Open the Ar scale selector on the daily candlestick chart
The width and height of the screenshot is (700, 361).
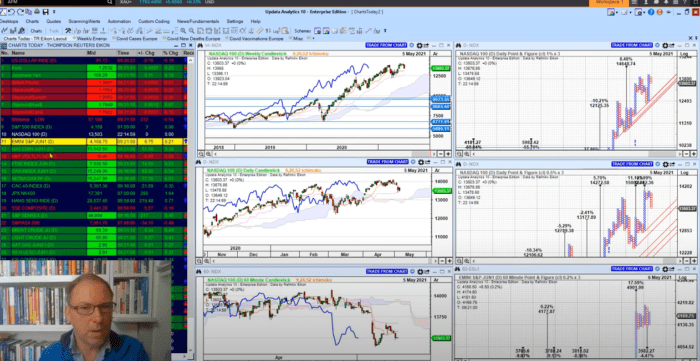point(437,170)
